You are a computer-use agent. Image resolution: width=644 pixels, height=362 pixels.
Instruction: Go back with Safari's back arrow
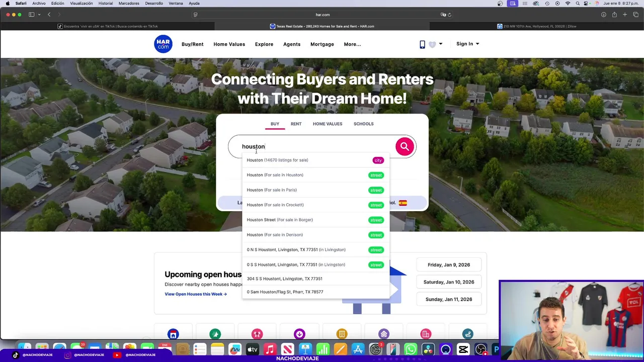click(49, 15)
